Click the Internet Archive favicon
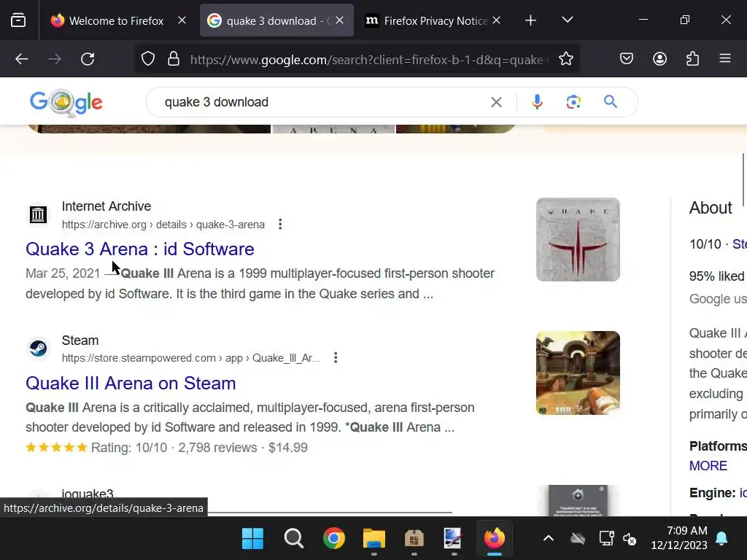Image resolution: width=747 pixels, height=560 pixels. (x=38, y=215)
